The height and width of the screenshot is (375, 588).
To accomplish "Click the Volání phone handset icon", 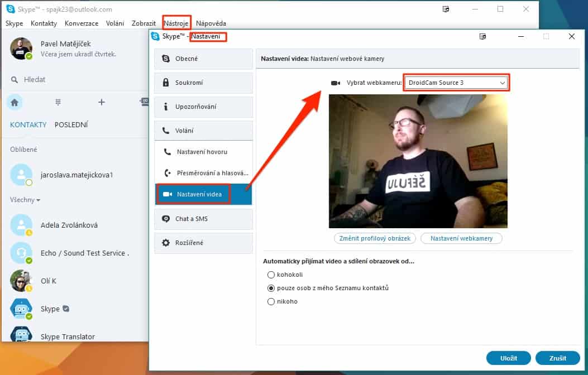I will tap(166, 131).
